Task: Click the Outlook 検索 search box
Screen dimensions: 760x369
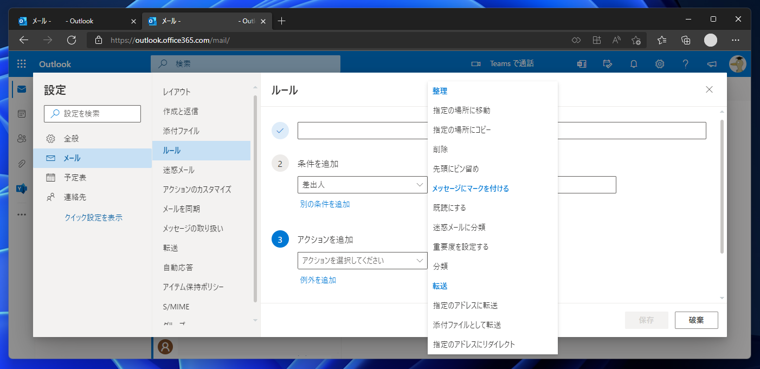Action: [245, 64]
